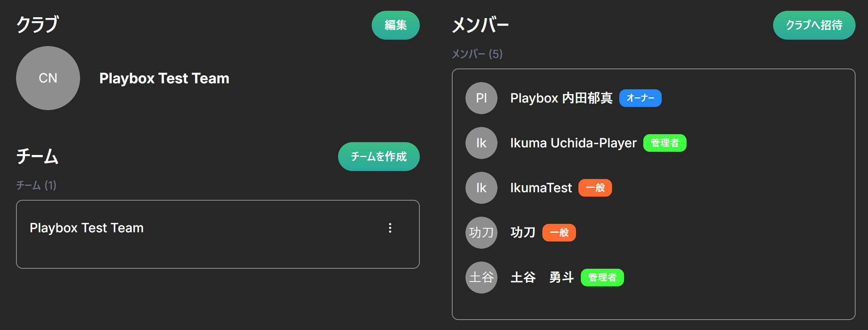Click the 土谷 member avatar

(x=481, y=278)
